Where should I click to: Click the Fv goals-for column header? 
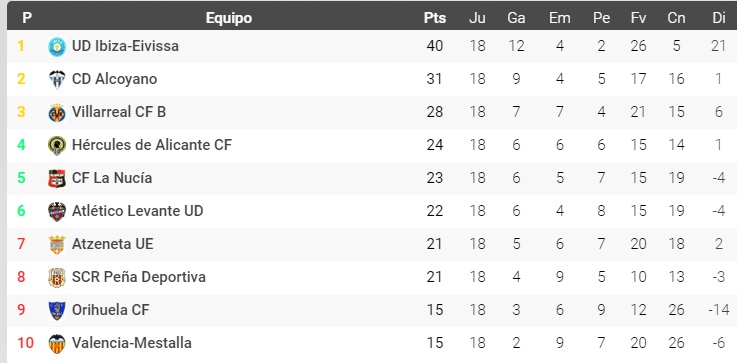point(638,18)
